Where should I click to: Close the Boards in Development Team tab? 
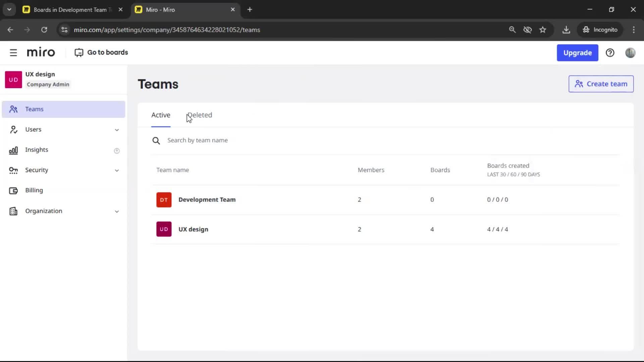pyautogui.click(x=120, y=10)
